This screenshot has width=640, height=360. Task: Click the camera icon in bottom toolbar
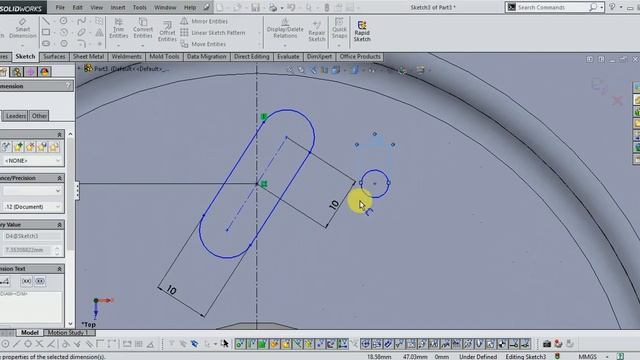pos(547,344)
